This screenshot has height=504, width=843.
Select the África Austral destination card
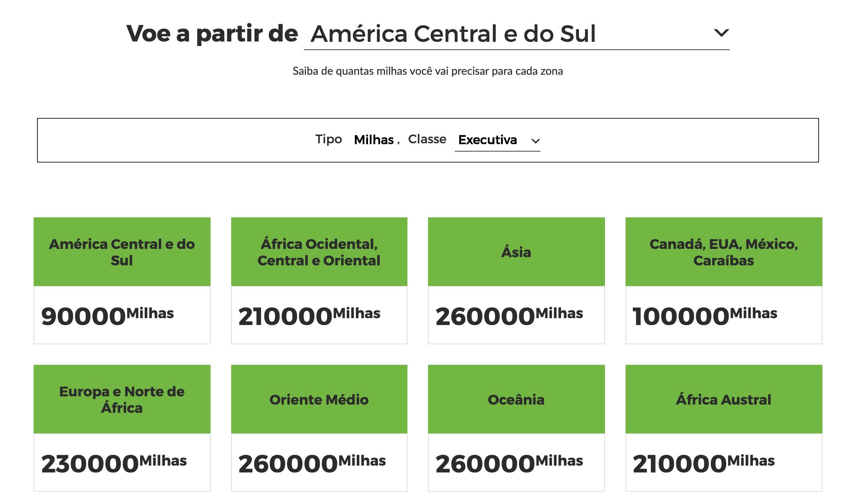[724, 428]
